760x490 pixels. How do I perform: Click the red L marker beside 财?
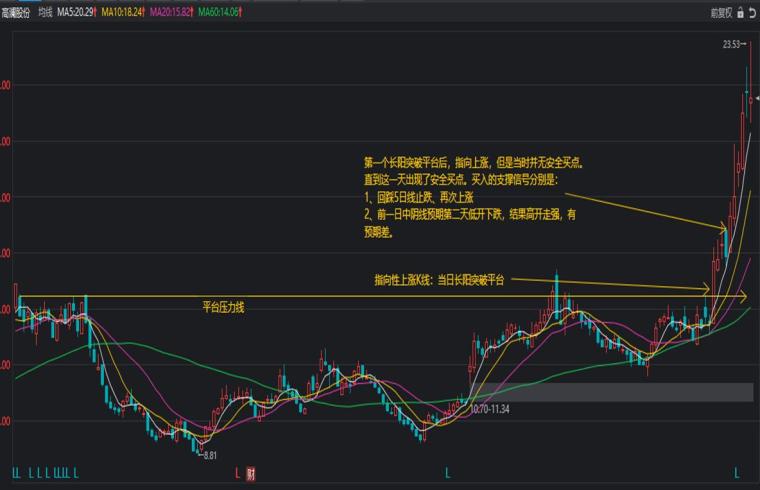coord(238,473)
